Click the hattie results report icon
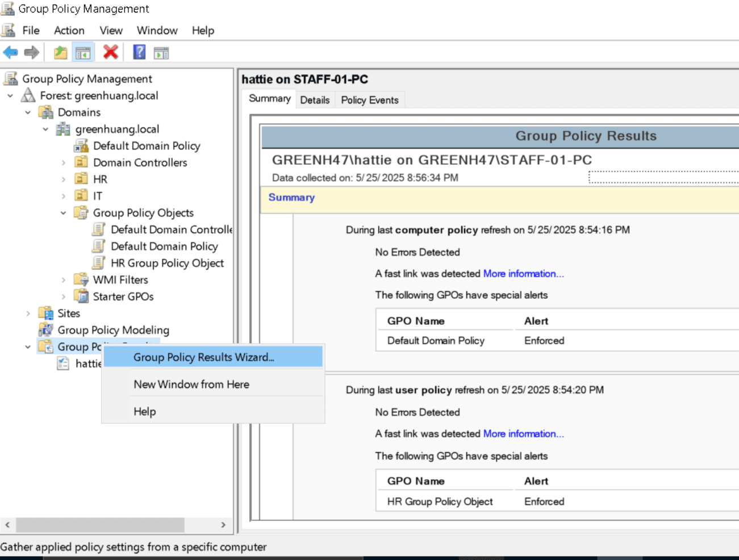The image size is (739, 560). pos(64,363)
